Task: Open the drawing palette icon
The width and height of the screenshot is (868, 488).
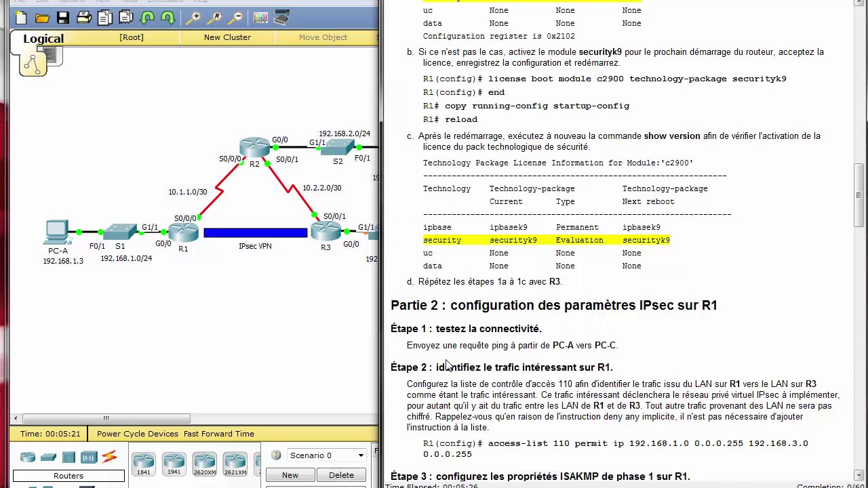Action: [260, 18]
